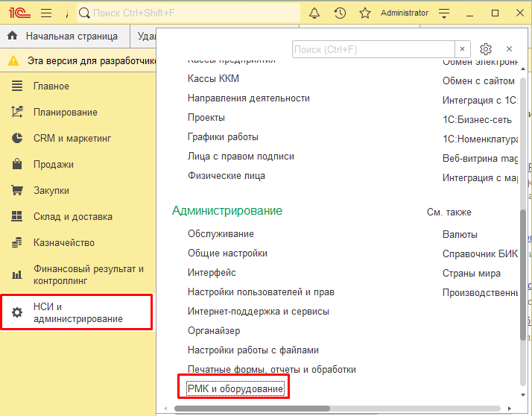The width and height of the screenshot is (532, 416).
Task: Open Органайзер
Action: pos(214,330)
